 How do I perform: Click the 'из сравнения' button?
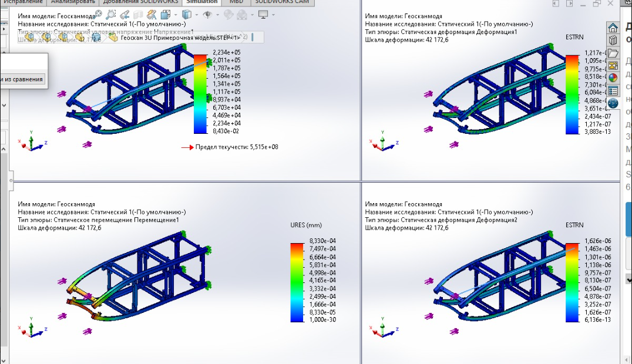pyautogui.click(x=22, y=79)
